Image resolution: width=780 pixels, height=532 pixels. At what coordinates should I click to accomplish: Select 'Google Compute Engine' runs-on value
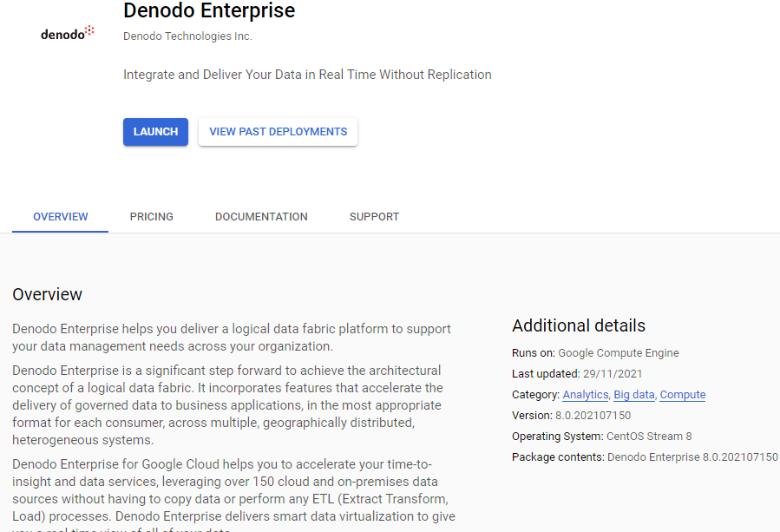coord(619,353)
